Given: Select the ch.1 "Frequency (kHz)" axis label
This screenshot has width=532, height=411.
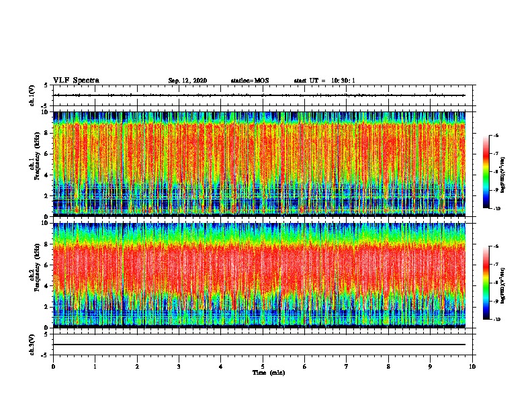Looking at the screenshot, I should [x=37, y=156].
